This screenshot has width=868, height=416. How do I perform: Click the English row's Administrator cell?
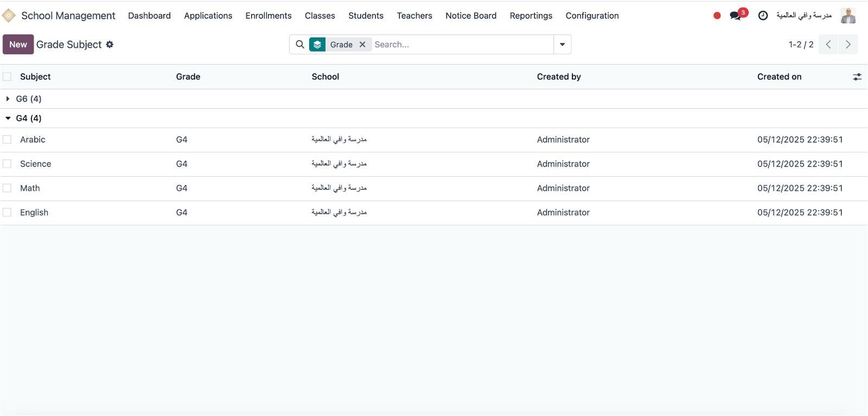pos(563,213)
